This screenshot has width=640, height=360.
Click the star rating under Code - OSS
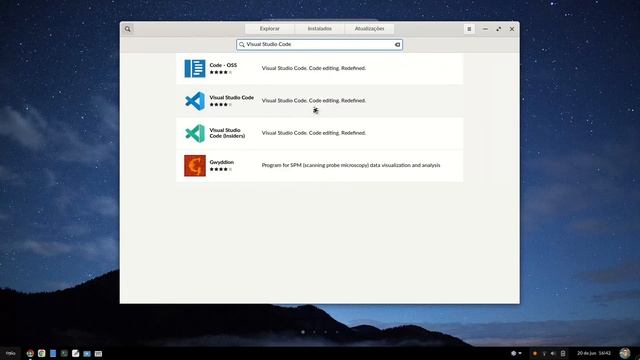[220, 72]
